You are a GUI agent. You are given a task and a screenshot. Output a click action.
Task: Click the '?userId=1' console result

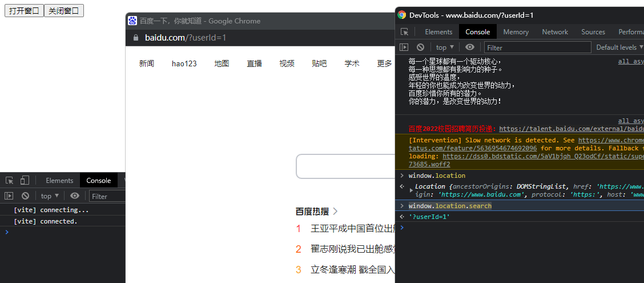pyautogui.click(x=429, y=216)
